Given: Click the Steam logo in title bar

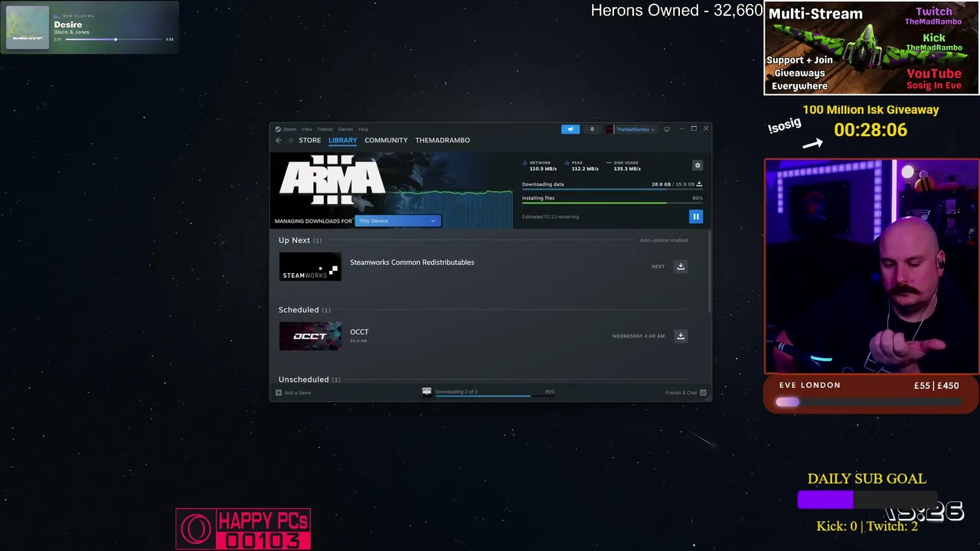Looking at the screenshot, I should (278, 129).
